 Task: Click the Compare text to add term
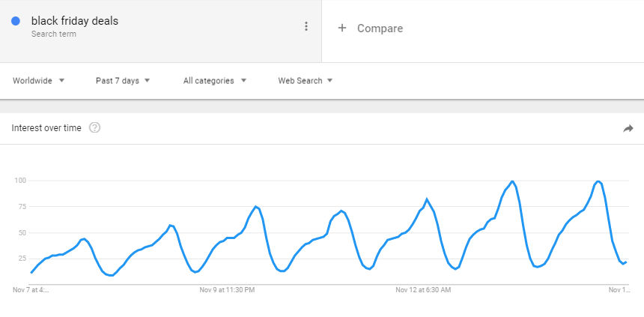(380, 28)
